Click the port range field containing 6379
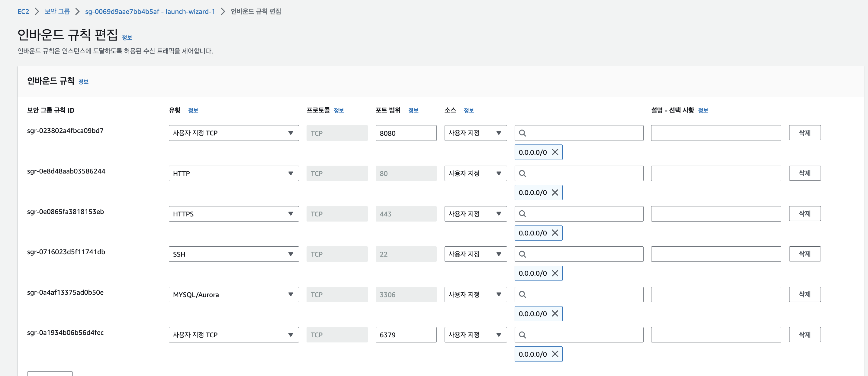Viewport: 868px width, 376px height. click(406, 335)
